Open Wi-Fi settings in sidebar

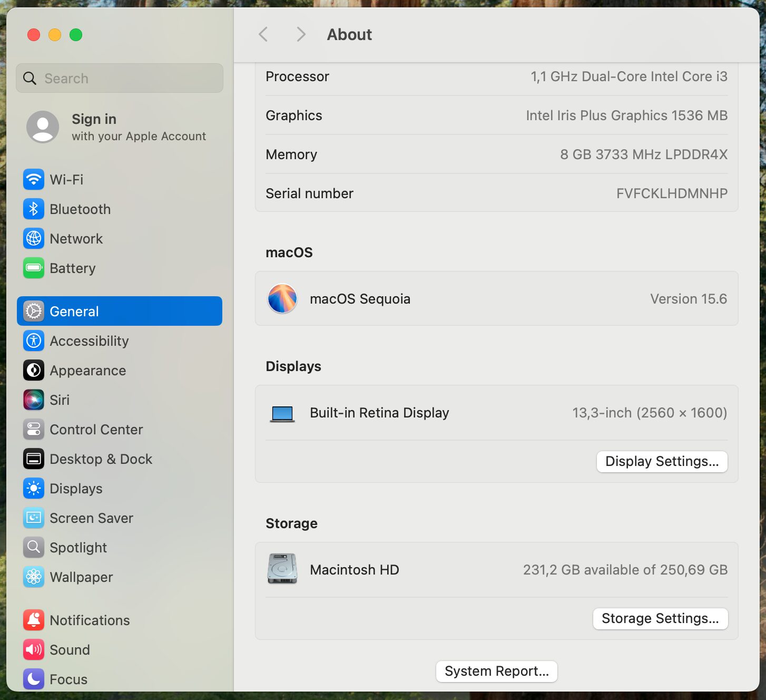[66, 180]
